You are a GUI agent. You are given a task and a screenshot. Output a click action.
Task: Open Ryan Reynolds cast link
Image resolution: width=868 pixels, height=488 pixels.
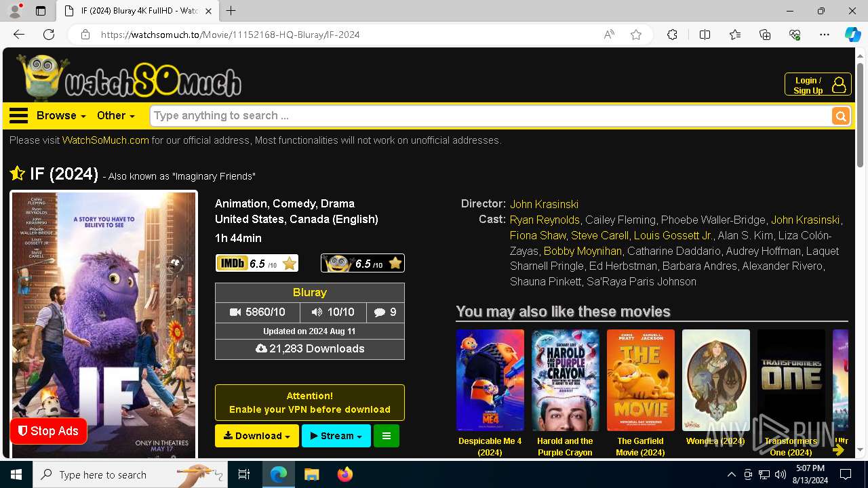click(545, 220)
